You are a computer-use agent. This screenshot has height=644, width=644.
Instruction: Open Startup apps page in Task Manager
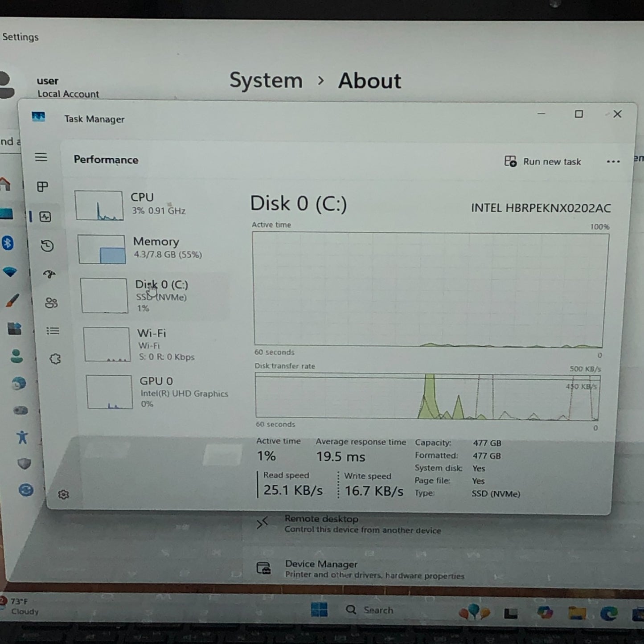[49, 274]
